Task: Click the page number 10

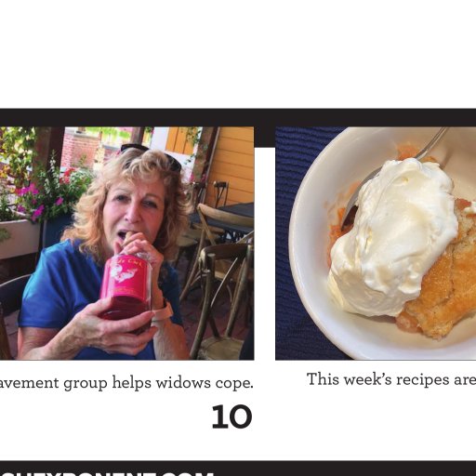Action: coord(231,416)
